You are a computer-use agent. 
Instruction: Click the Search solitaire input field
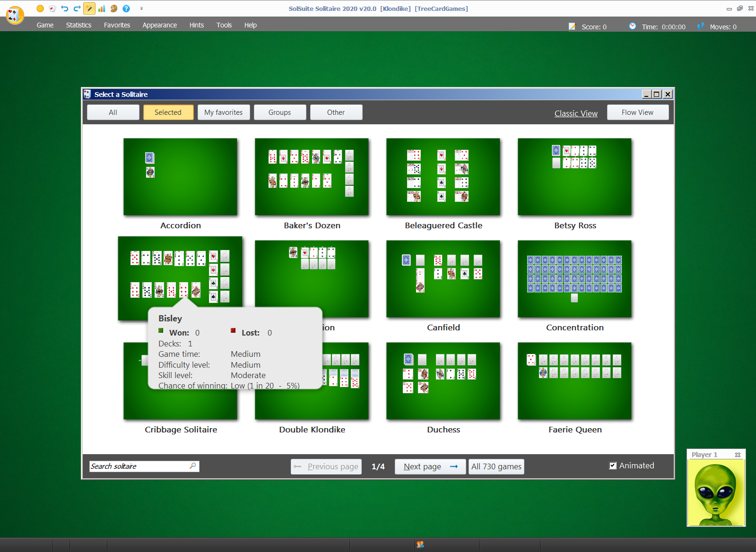[x=144, y=466]
